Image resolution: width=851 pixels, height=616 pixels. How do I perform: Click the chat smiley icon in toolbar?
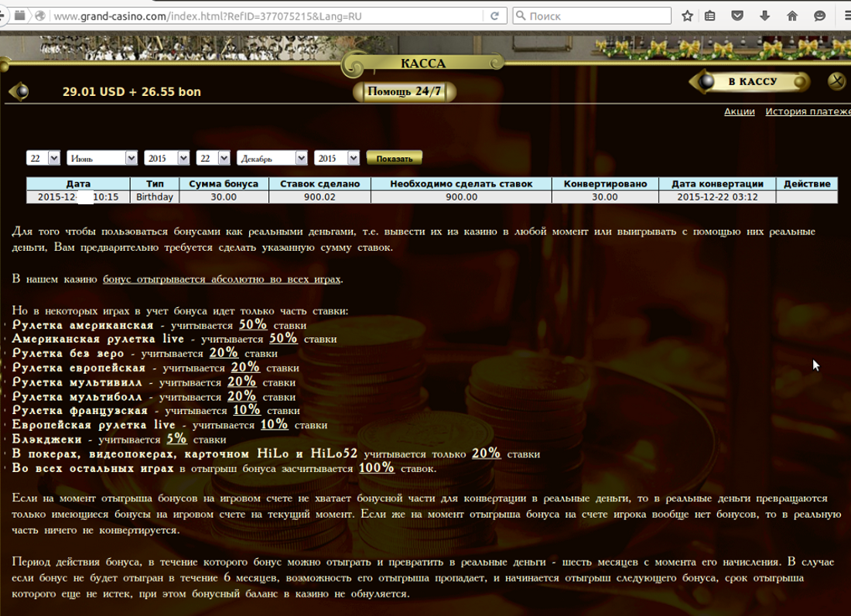pyautogui.click(x=820, y=15)
